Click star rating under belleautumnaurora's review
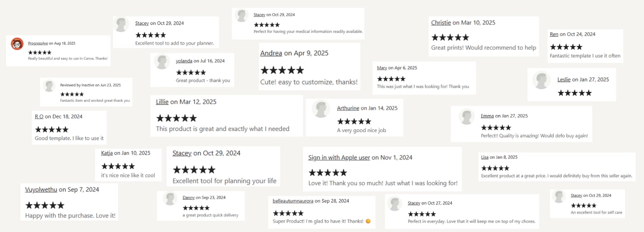644x232 pixels. pyautogui.click(x=288, y=213)
